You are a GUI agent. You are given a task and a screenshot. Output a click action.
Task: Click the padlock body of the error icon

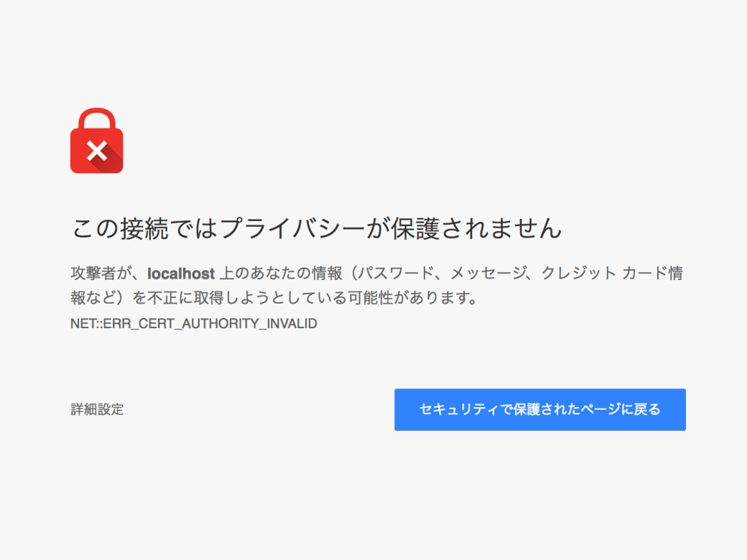pos(97,151)
